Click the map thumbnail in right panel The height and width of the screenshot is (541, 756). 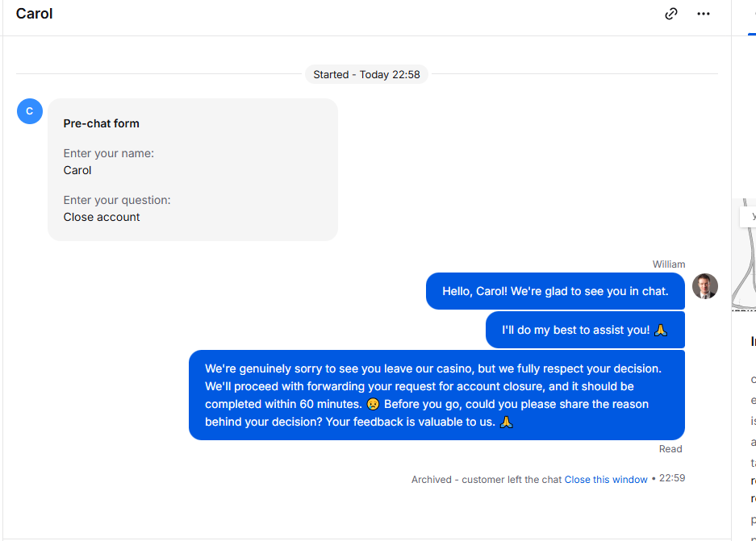tap(744, 254)
